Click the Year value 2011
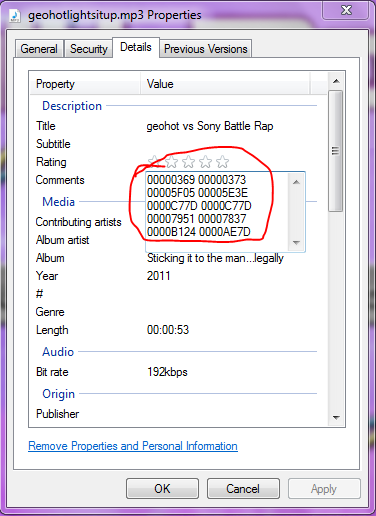Screen dimensions: 376x516 (158, 276)
